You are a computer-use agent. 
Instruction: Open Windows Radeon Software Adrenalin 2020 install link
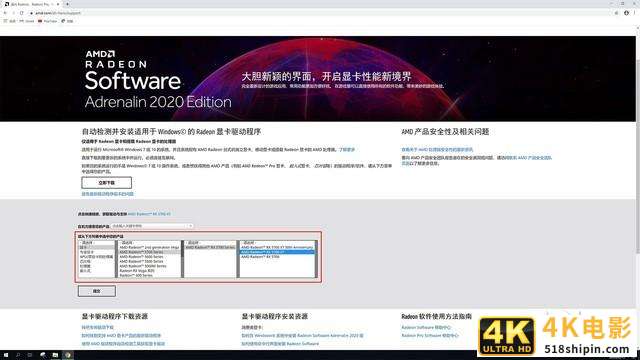[x=302, y=336]
